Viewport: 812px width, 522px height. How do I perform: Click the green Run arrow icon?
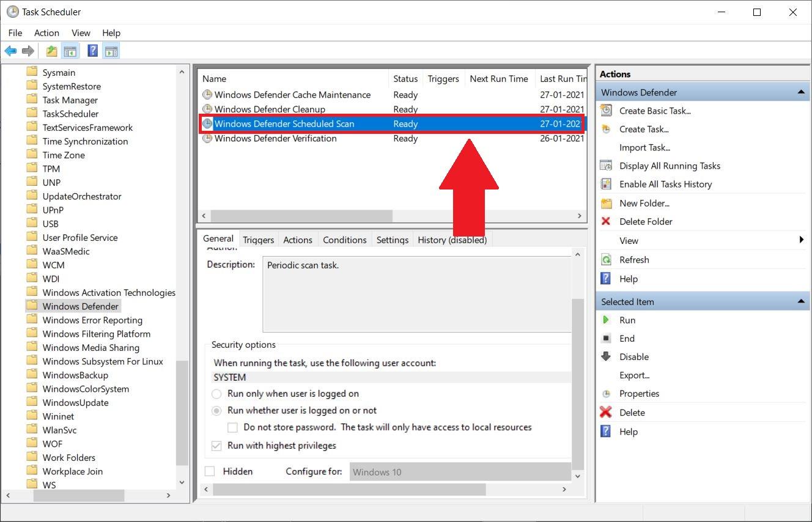606,320
